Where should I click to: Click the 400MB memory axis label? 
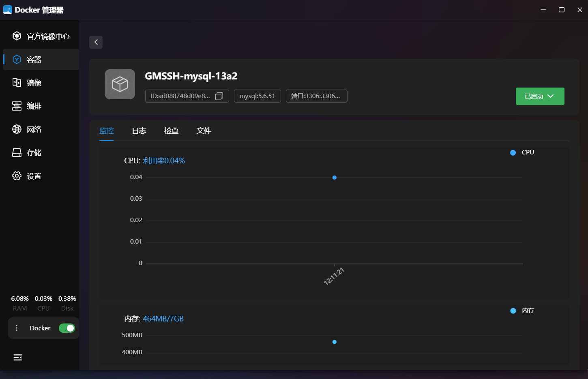click(132, 352)
